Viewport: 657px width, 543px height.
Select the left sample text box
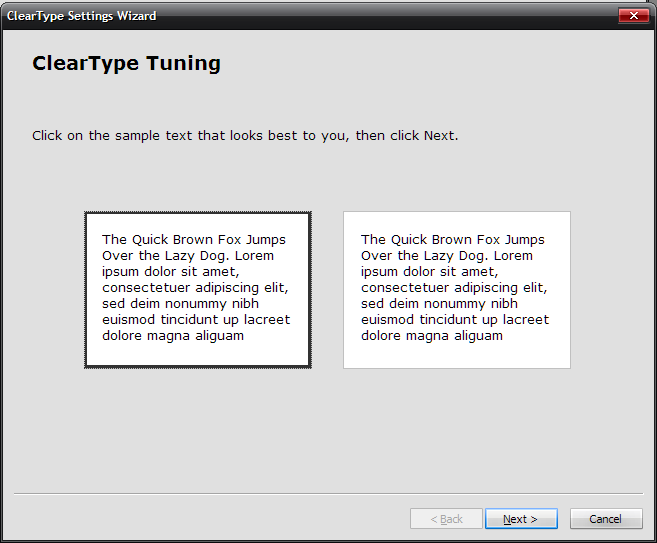pyautogui.click(x=198, y=290)
